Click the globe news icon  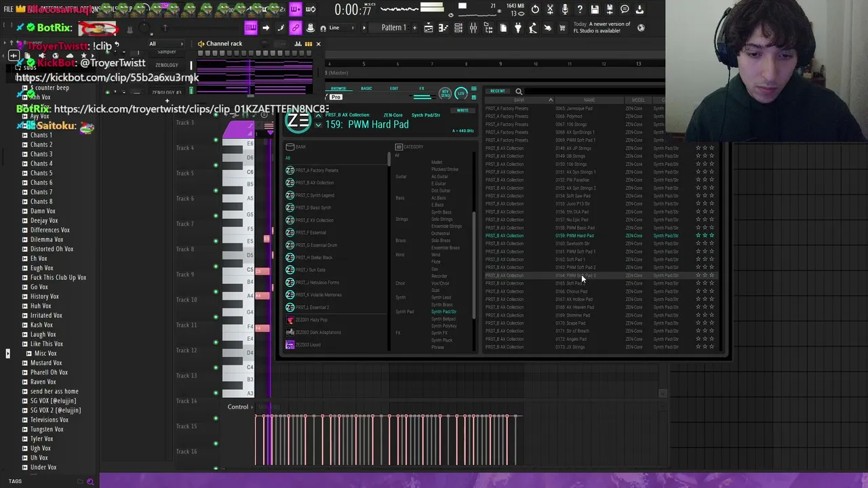641,28
